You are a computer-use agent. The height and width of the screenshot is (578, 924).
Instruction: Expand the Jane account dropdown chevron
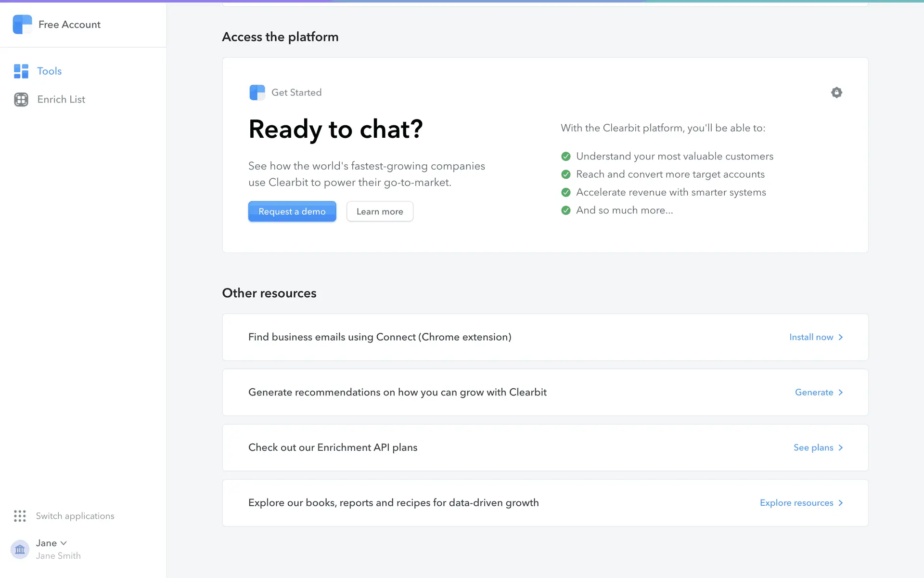(64, 543)
